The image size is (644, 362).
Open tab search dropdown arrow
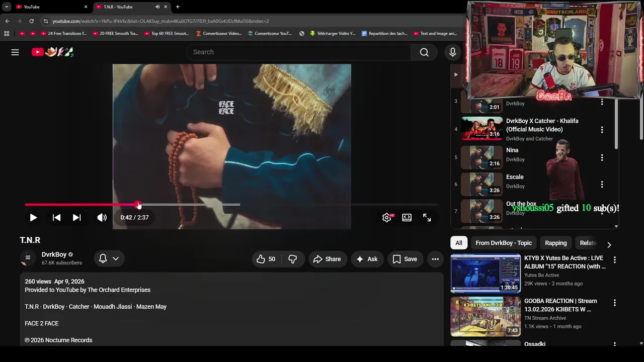pos(7,7)
